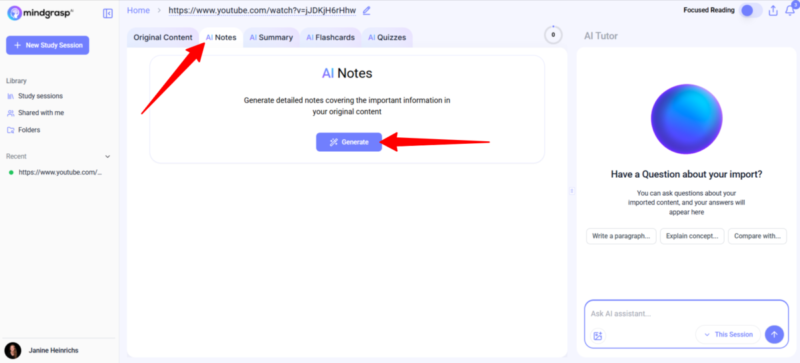Send message with arrow button
800x363 pixels.
point(774,334)
